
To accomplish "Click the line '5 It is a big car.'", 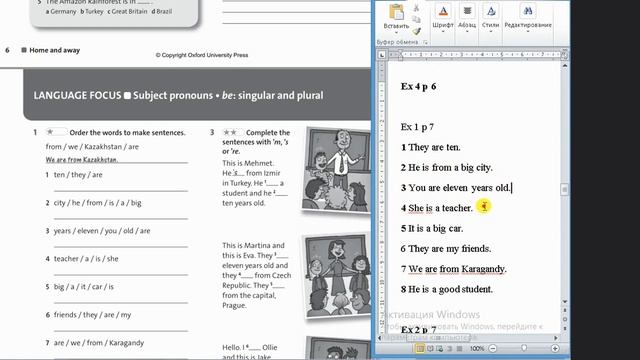I will point(432,229).
